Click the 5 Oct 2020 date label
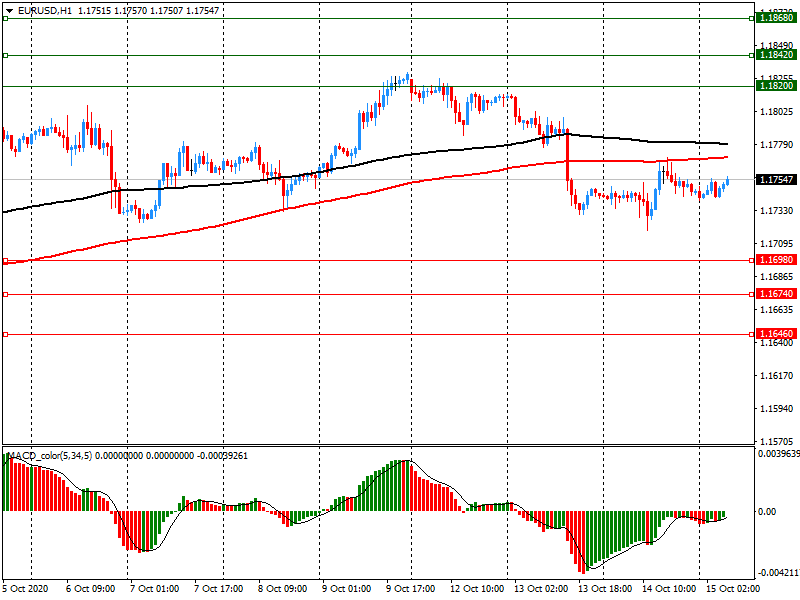 tap(26, 588)
